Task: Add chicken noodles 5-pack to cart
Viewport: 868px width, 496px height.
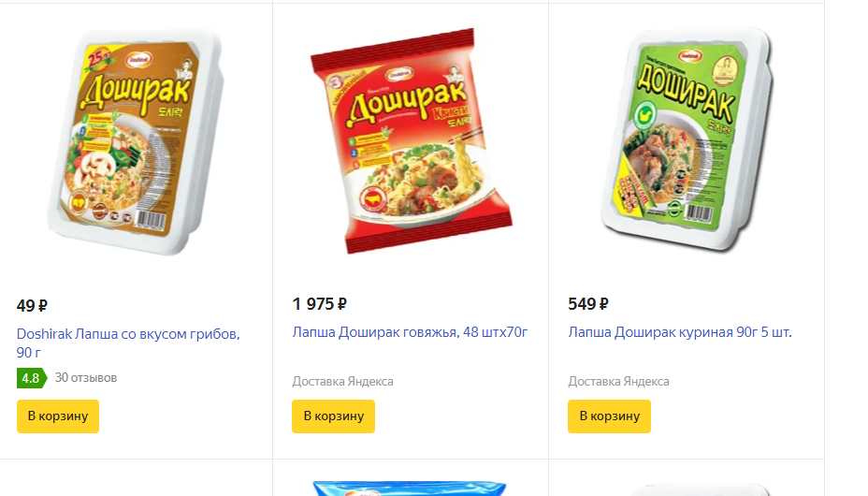Action: point(609,416)
